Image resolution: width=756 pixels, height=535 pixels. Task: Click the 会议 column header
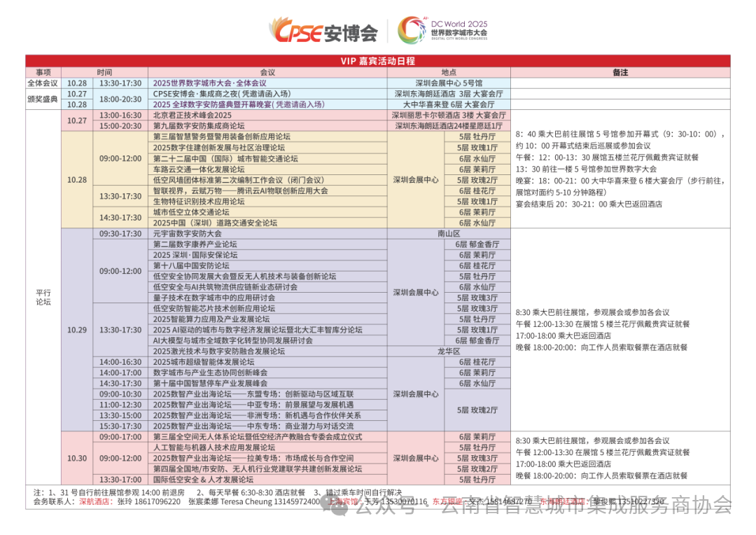(x=267, y=72)
